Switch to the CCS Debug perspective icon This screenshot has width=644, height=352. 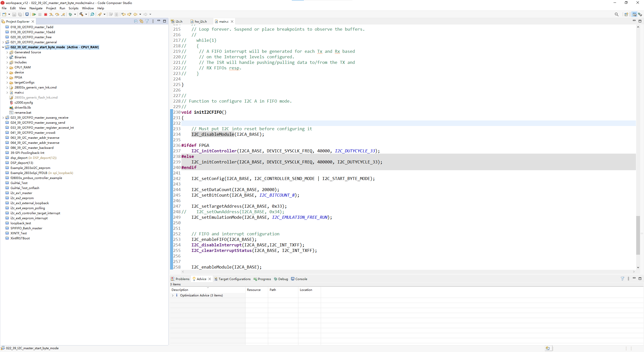[640, 14]
